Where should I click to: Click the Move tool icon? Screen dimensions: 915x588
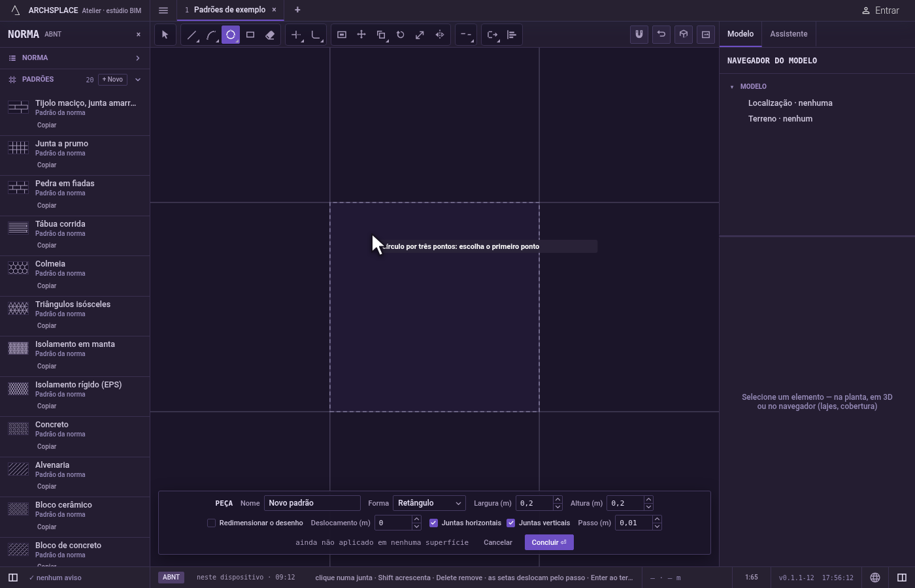[361, 35]
